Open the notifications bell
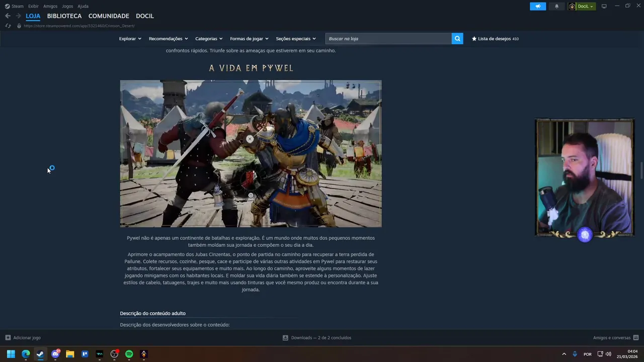644x362 pixels. coord(556,6)
